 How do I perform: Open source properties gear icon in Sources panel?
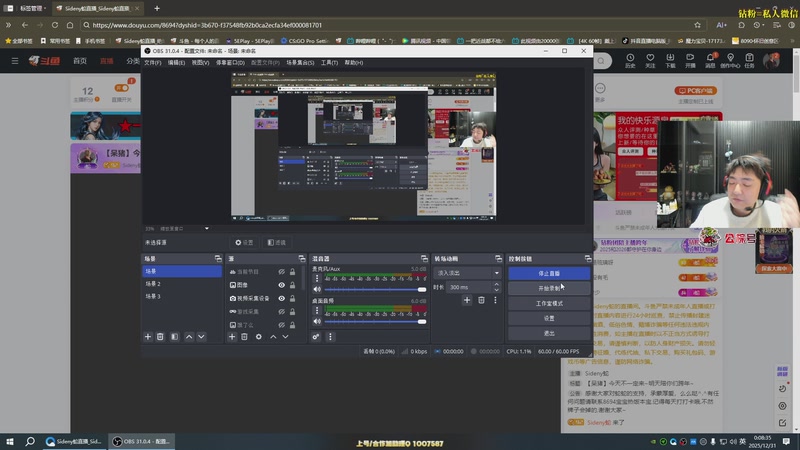pyautogui.click(x=259, y=337)
